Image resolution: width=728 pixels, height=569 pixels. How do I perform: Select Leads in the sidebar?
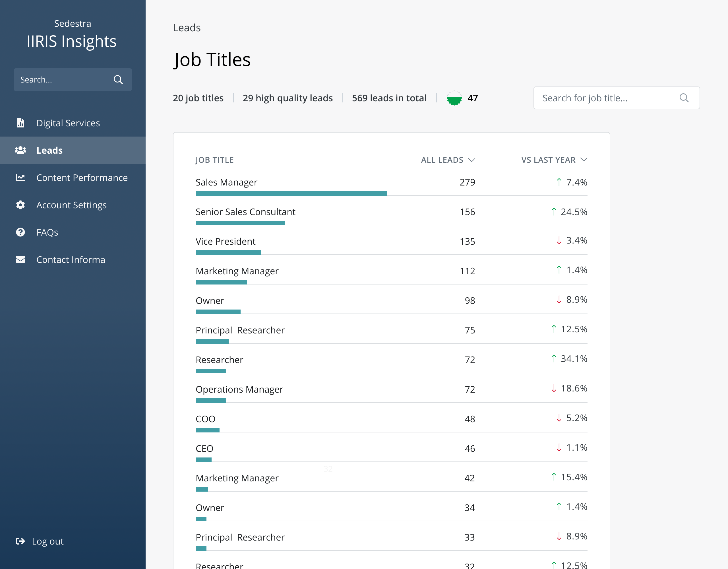[73, 150]
